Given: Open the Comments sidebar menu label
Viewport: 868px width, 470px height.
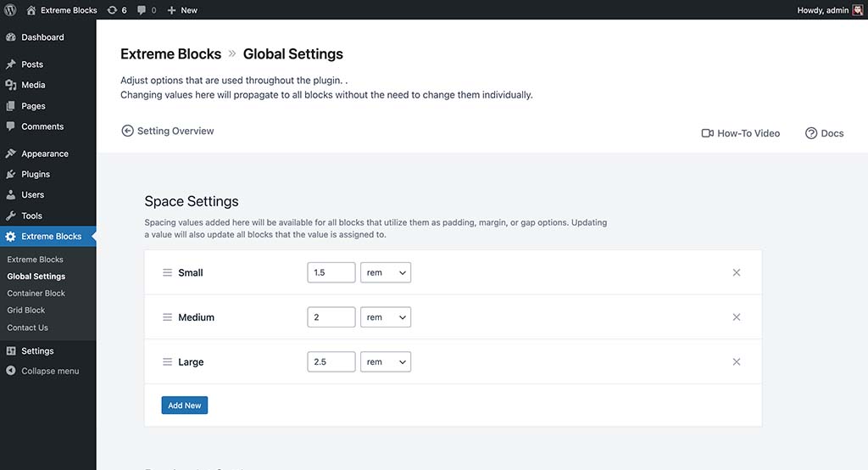Looking at the screenshot, I should 42,126.
